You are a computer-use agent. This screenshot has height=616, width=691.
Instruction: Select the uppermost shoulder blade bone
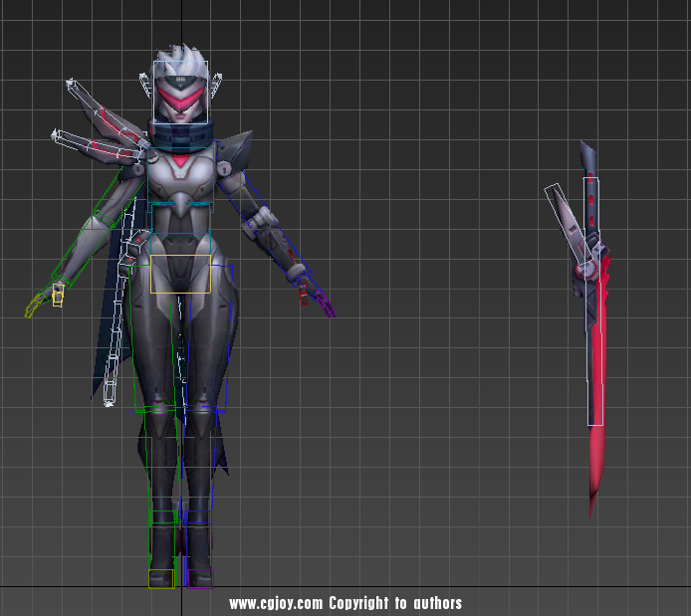[108, 114]
